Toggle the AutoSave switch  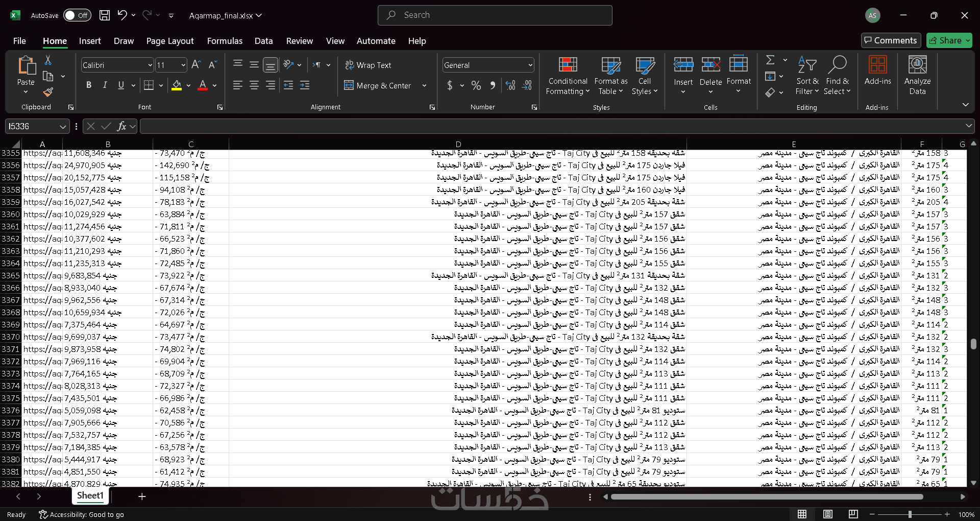coord(77,15)
